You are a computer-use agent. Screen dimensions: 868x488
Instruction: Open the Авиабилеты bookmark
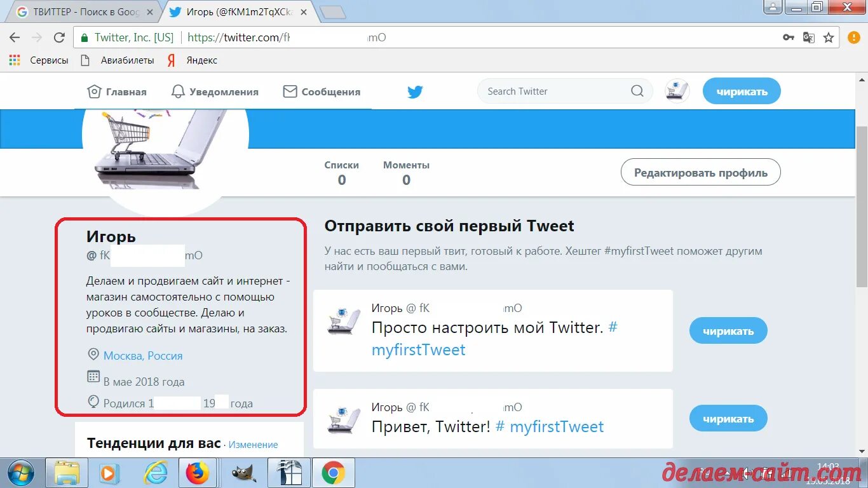click(x=118, y=60)
